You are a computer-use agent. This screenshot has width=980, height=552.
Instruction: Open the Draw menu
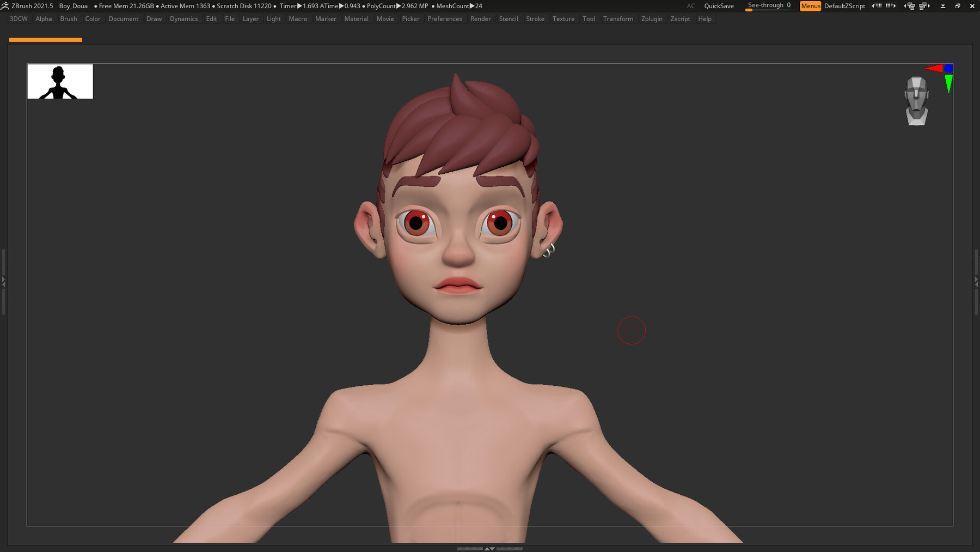coord(154,19)
